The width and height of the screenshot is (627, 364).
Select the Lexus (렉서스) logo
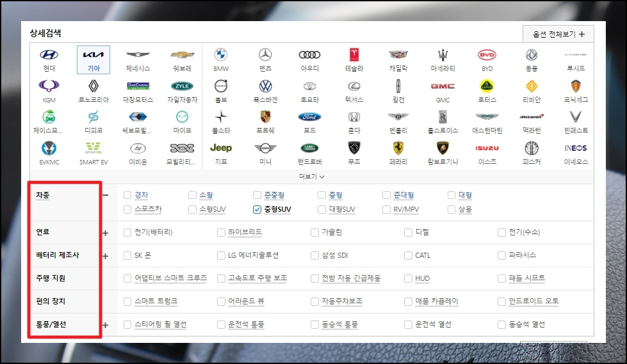(x=354, y=86)
